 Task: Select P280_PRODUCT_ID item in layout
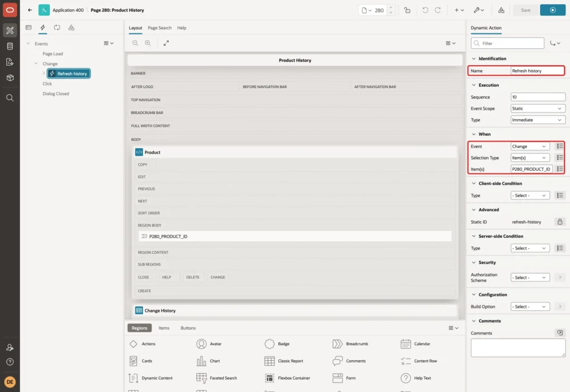pos(295,236)
